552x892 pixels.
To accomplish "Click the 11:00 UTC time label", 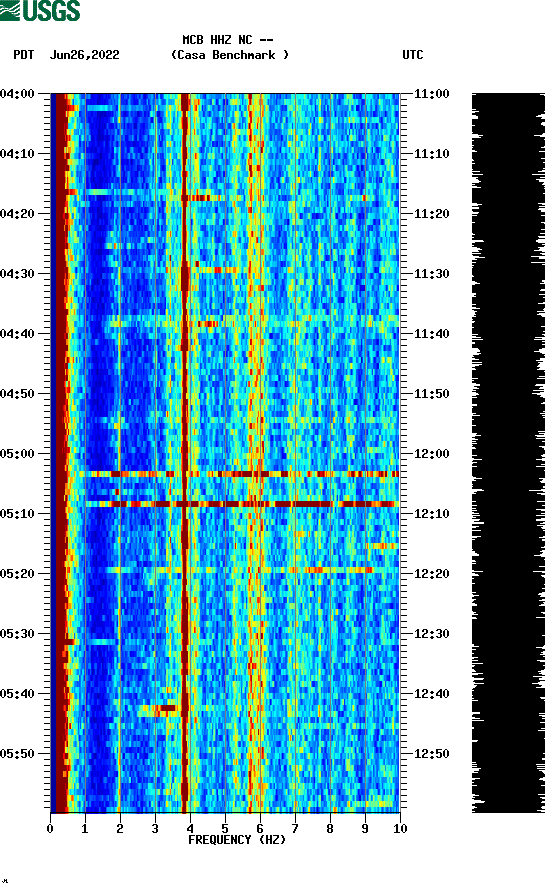I will [x=431, y=94].
